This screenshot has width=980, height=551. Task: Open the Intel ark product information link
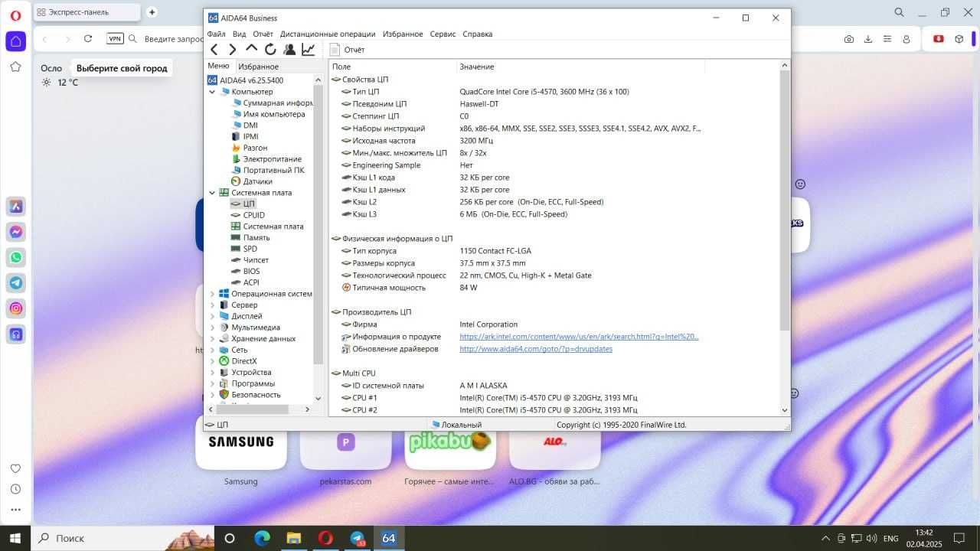pos(579,337)
